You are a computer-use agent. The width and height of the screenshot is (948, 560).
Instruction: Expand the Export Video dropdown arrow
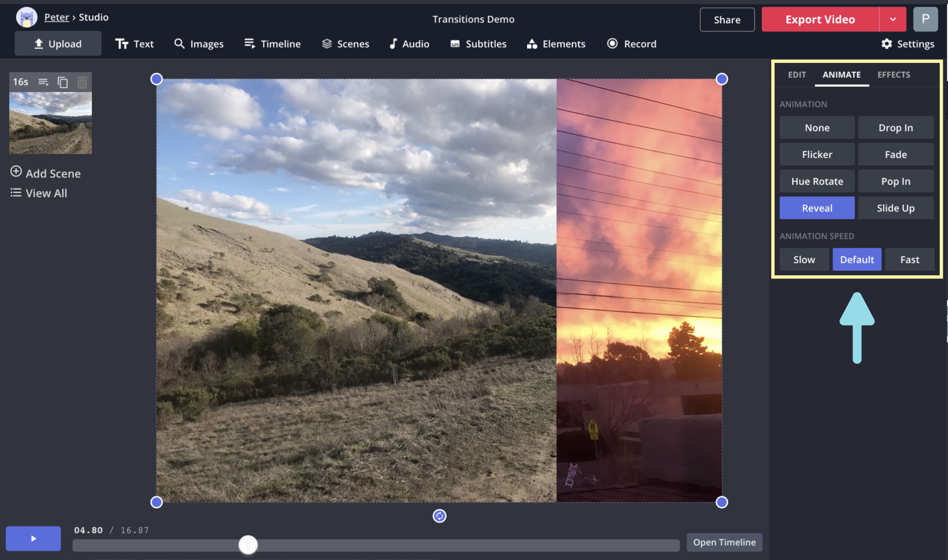tap(893, 20)
